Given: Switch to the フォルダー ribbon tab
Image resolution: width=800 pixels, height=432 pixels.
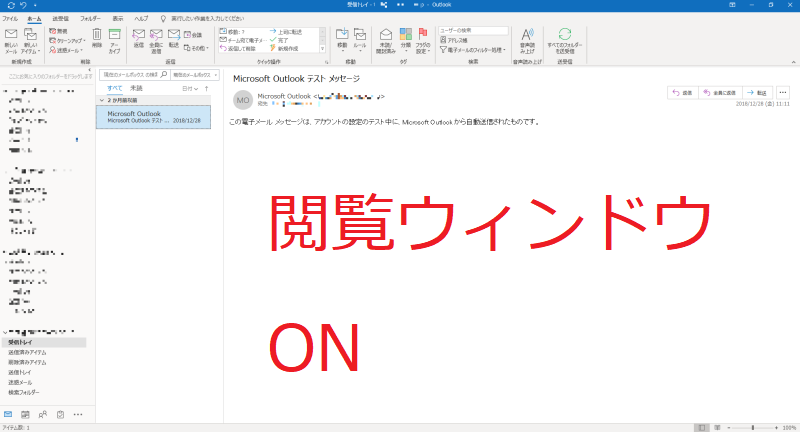Looking at the screenshot, I should coord(90,18).
